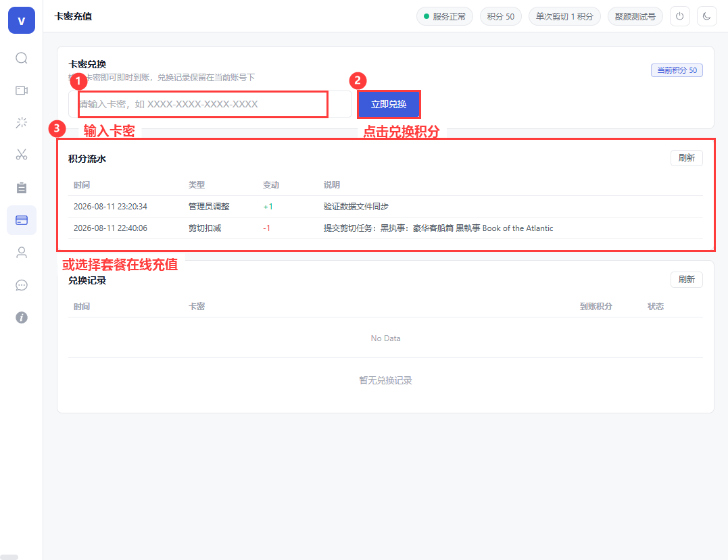Viewport: 728px width, 560px height.
Task: Click the 剪切扣减 type cell
Action: (205, 228)
